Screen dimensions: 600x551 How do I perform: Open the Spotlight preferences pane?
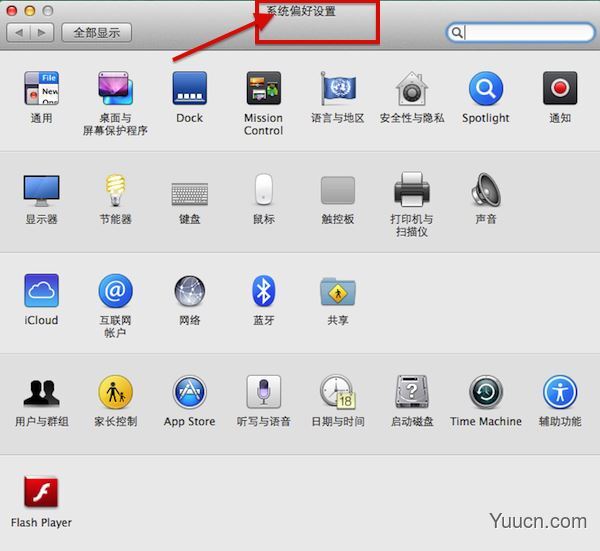pyautogui.click(x=485, y=89)
